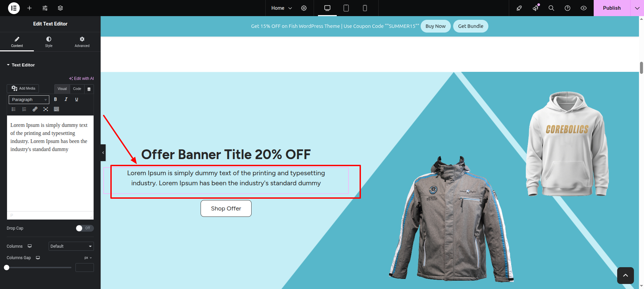
Task: Open the Structure layers icon
Action: (x=60, y=8)
